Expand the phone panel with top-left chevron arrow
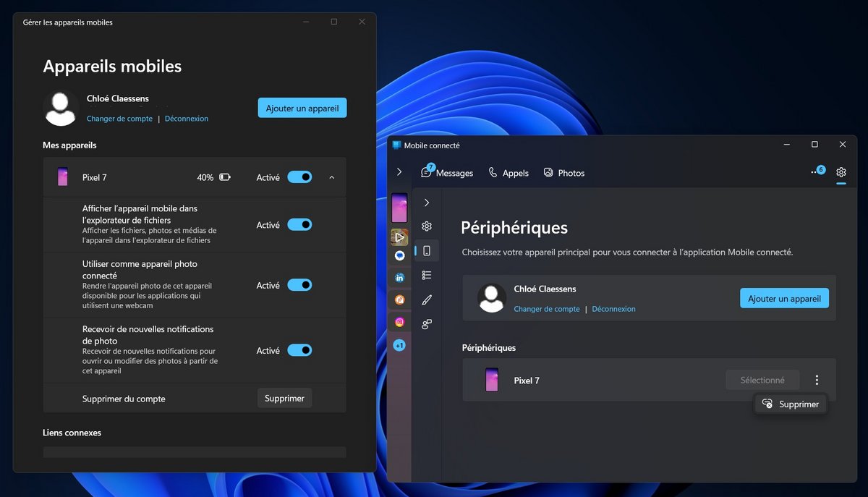This screenshot has width=868, height=497. tap(399, 172)
